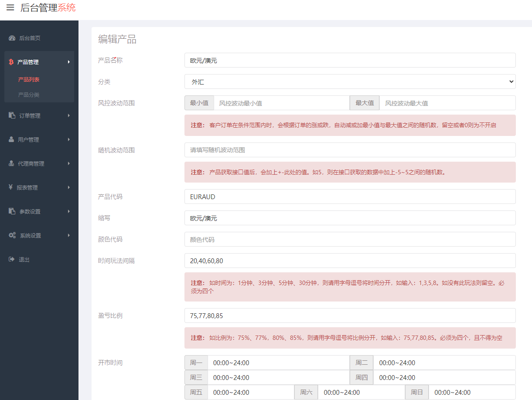Click the 周一 day label

click(x=196, y=363)
